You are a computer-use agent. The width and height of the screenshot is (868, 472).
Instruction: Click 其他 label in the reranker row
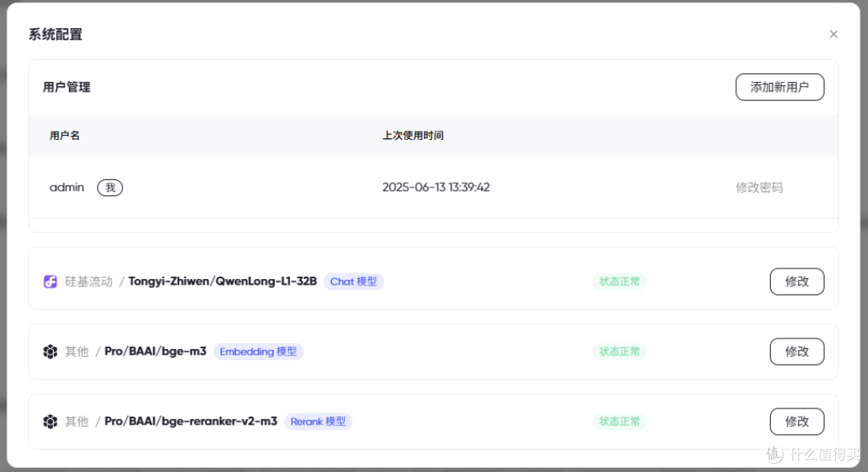click(77, 421)
